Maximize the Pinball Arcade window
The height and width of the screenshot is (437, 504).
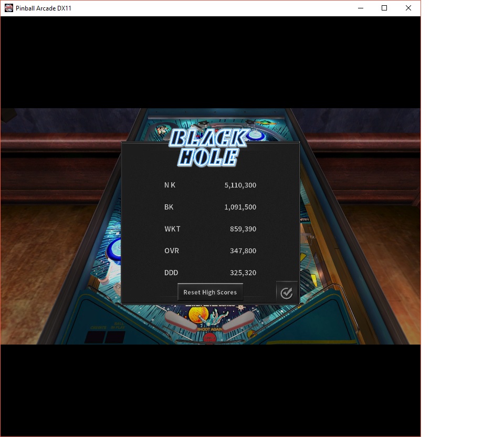[x=384, y=8]
